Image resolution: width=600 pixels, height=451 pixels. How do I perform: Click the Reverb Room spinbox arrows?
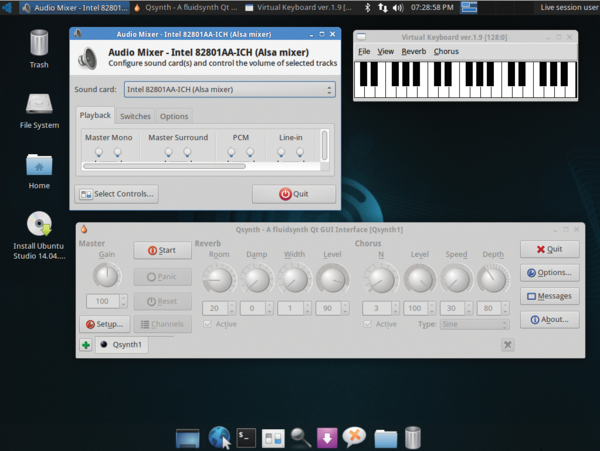click(x=232, y=308)
